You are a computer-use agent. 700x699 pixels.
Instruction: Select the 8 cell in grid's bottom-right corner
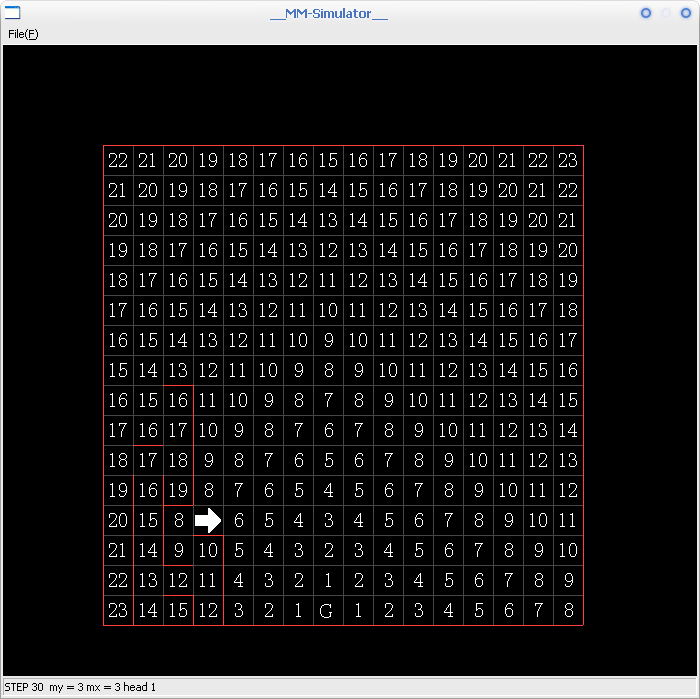pyautogui.click(x=568, y=610)
